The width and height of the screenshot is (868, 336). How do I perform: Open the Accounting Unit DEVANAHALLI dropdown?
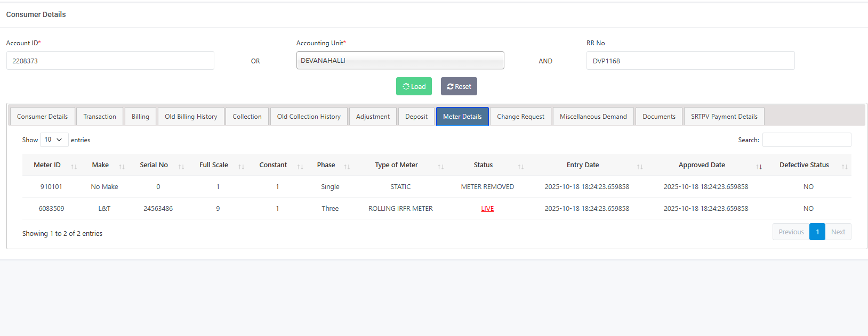400,60
